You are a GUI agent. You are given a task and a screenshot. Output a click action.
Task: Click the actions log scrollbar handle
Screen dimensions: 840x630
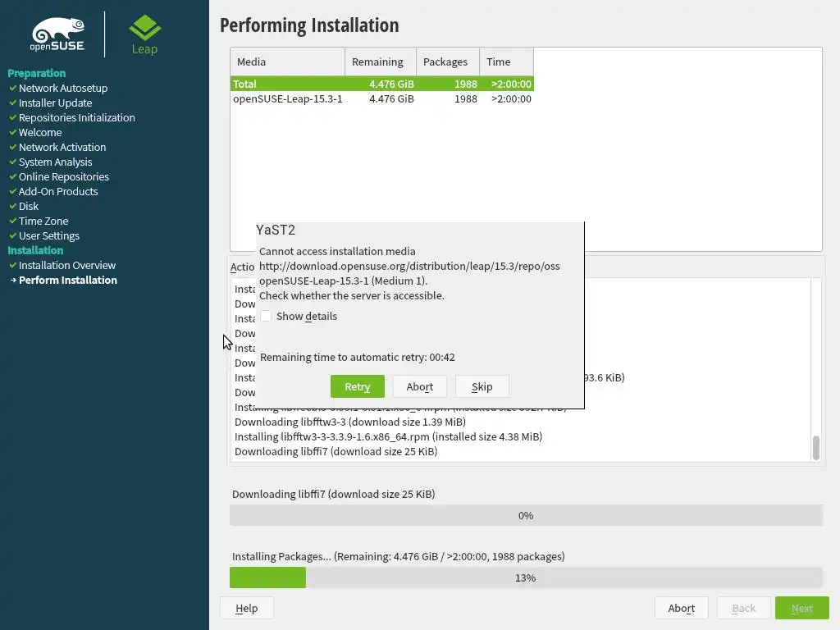[x=816, y=448]
